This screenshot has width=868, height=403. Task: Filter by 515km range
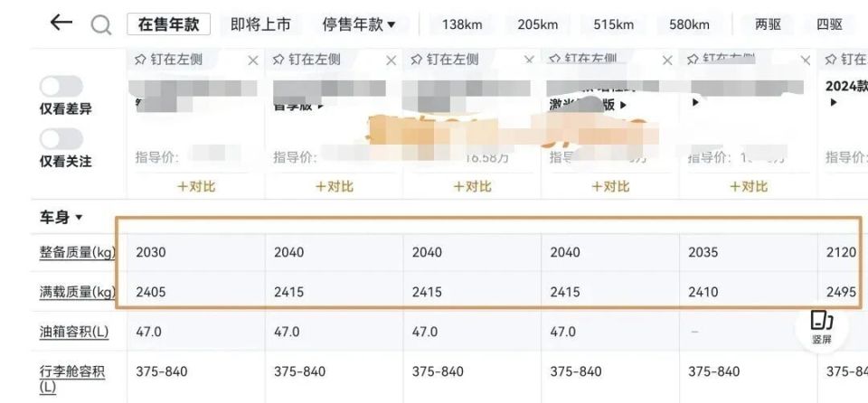coord(613,24)
